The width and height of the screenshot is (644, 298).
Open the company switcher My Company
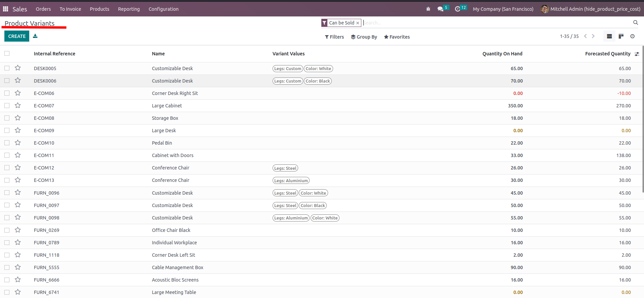click(x=503, y=9)
